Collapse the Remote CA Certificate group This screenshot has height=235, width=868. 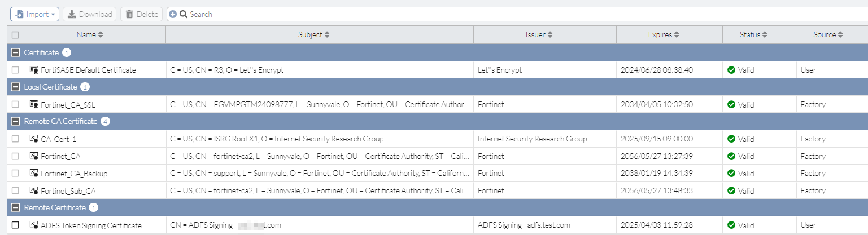15,121
